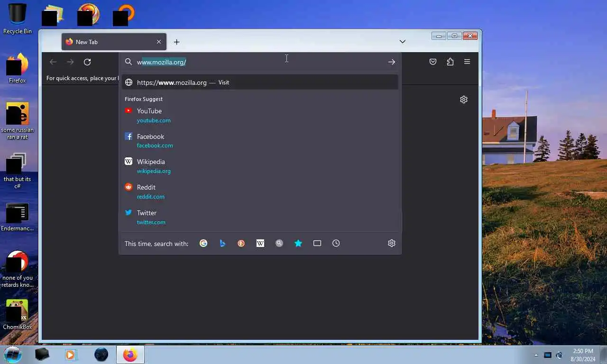
Task: Click the Firefox taskbar button
Action: tap(130, 355)
